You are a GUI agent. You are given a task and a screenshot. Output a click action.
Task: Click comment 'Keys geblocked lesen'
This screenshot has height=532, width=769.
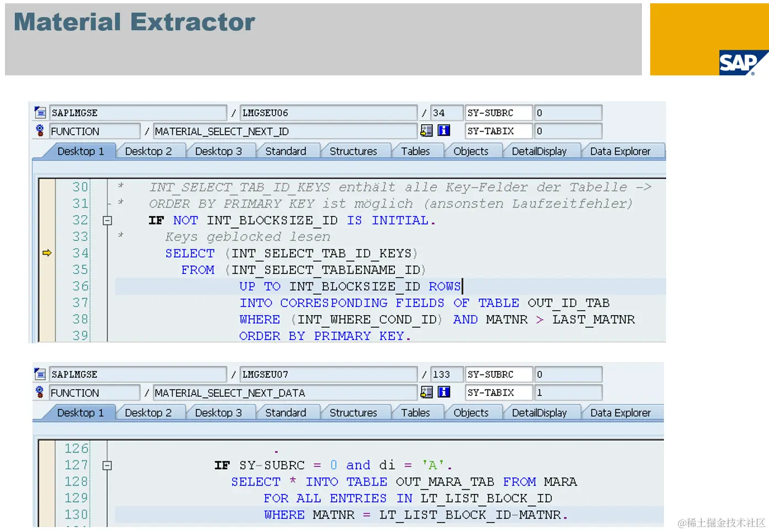(248, 237)
